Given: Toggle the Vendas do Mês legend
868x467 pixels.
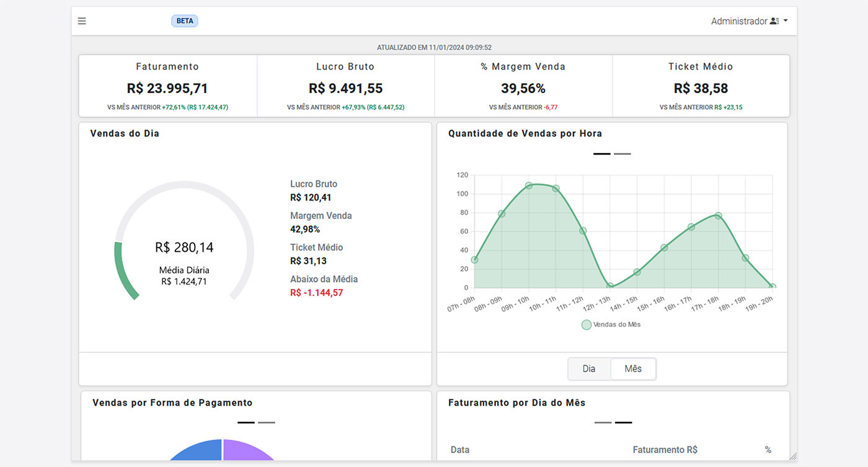Looking at the screenshot, I should (611, 324).
